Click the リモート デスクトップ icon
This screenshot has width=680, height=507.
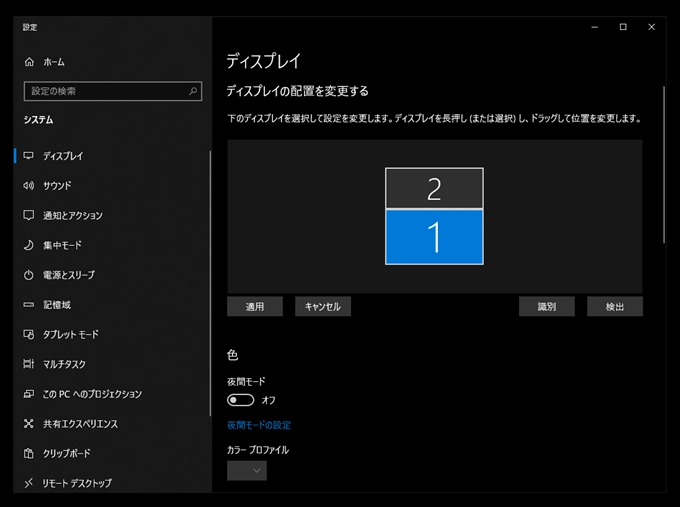click(29, 483)
